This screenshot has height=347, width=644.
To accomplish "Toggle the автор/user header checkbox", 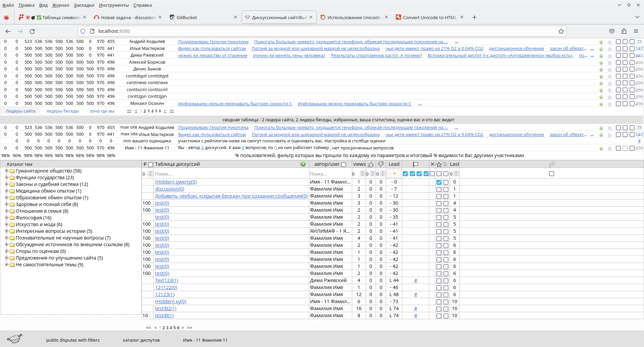I will [x=343, y=164].
